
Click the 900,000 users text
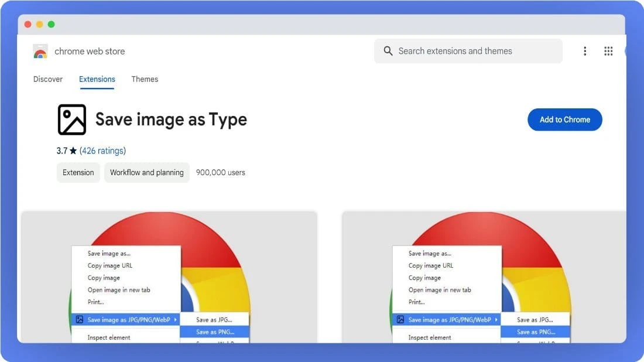click(x=221, y=173)
